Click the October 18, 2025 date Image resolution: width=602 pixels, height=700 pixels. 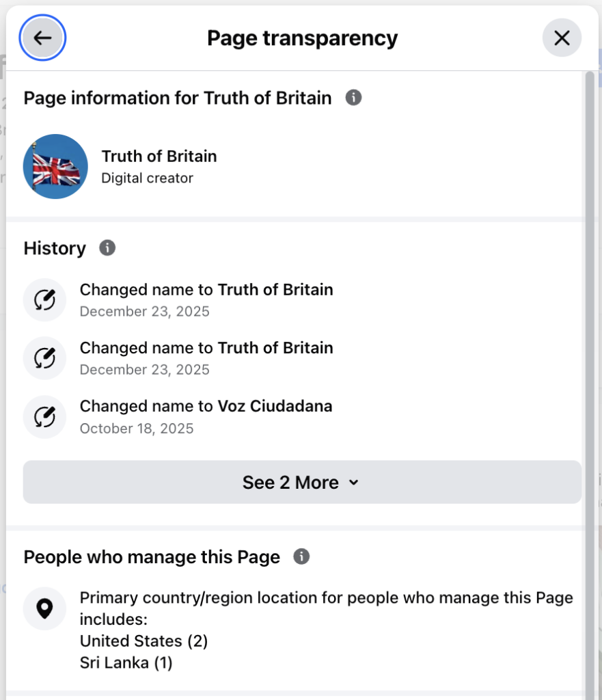pos(137,429)
